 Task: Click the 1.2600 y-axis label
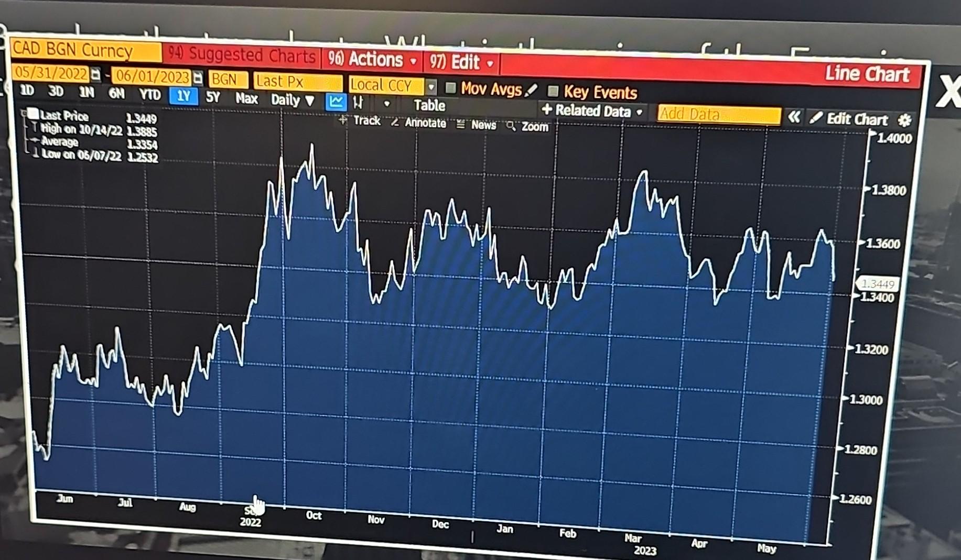pyautogui.click(x=856, y=499)
